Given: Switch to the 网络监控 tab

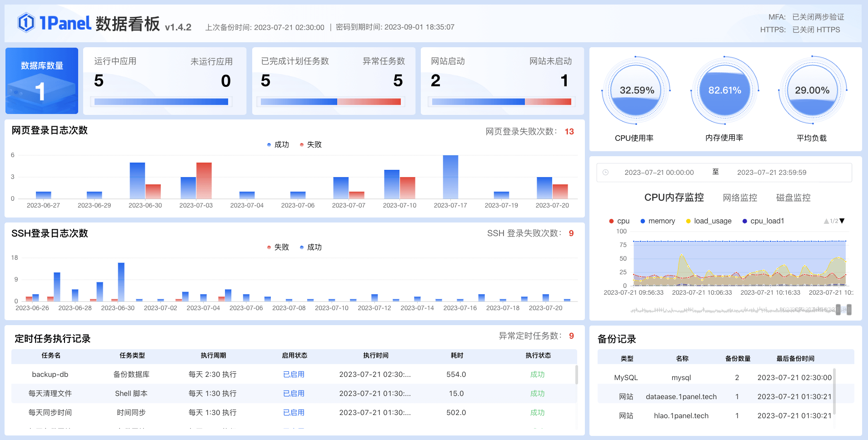Looking at the screenshot, I should 740,198.
